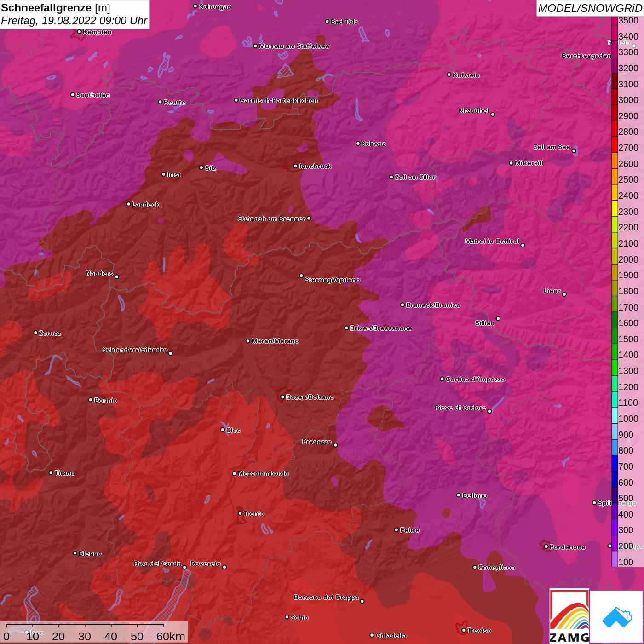Click the Sillian label
This screenshot has height=644, width=644.
(485, 323)
